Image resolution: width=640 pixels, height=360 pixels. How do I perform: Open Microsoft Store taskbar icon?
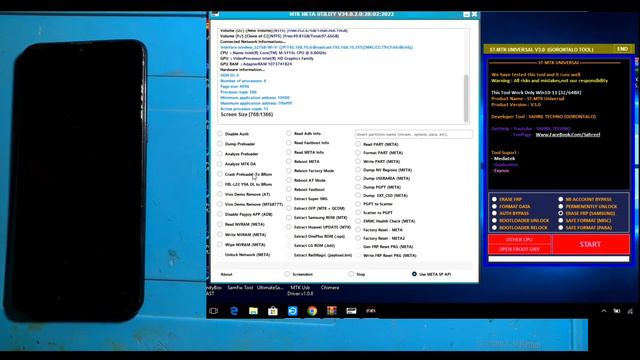(273, 311)
